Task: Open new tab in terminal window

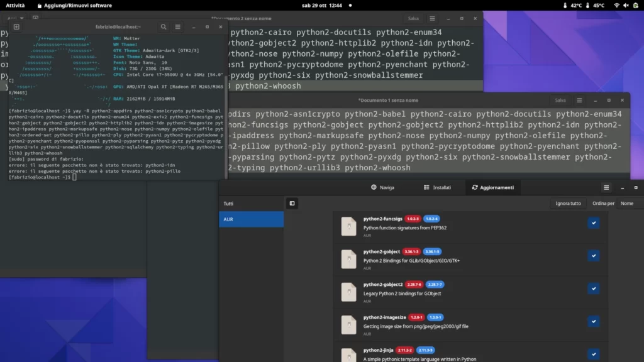Action: (x=16, y=26)
